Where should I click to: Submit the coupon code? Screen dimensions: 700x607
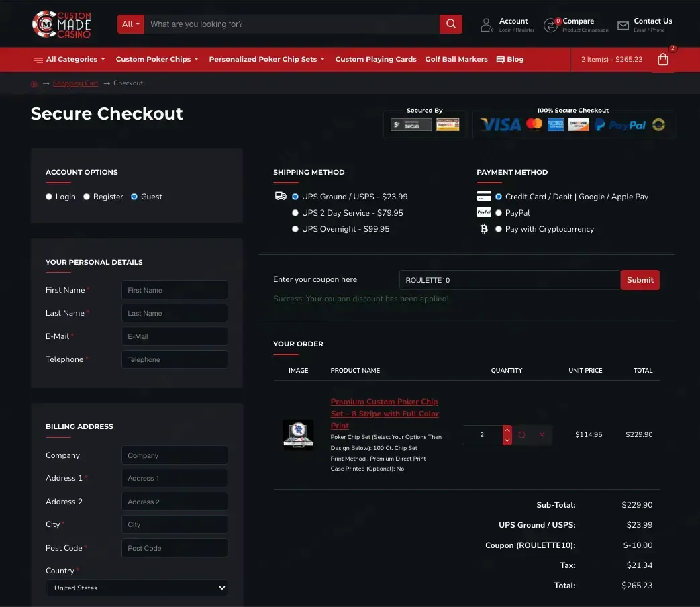pos(640,280)
